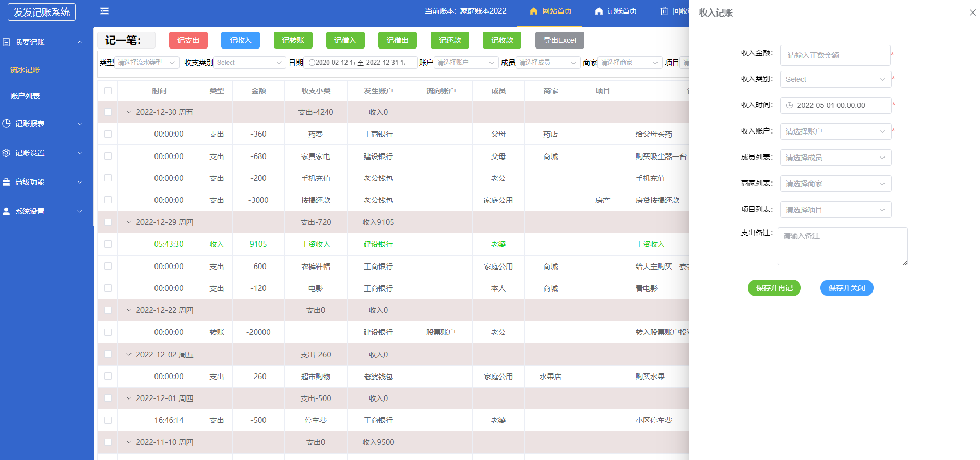Check the 药费 -360 row checkbox

108,134
